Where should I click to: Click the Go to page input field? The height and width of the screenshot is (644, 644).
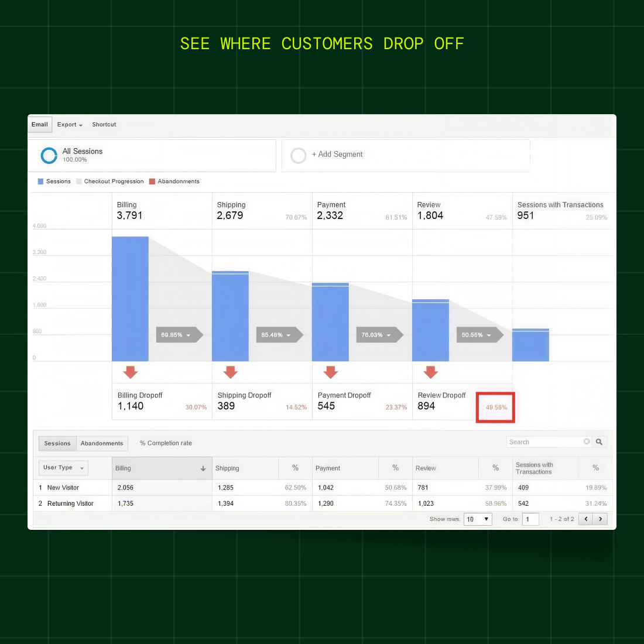(530, 519)
